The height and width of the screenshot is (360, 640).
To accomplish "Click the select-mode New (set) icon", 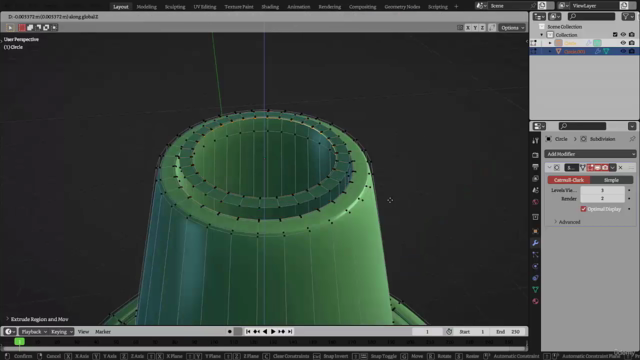I will point(22,27).
